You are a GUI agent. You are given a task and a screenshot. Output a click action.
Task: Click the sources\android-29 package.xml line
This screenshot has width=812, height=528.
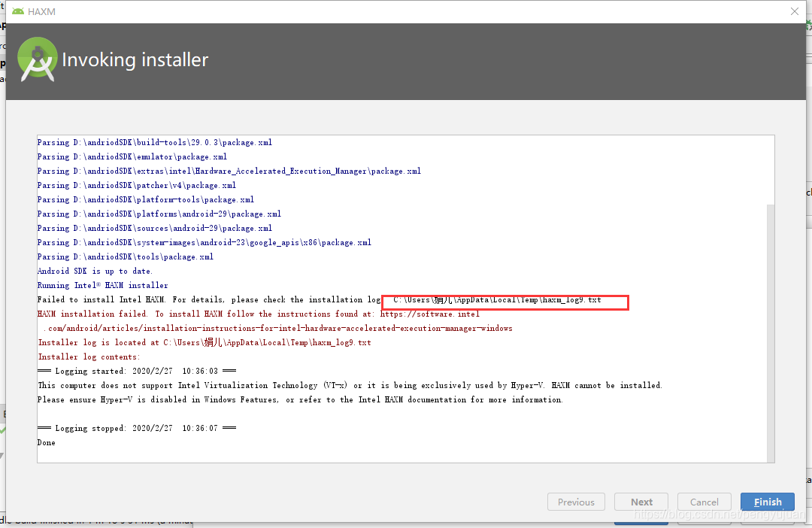(154, 228)
